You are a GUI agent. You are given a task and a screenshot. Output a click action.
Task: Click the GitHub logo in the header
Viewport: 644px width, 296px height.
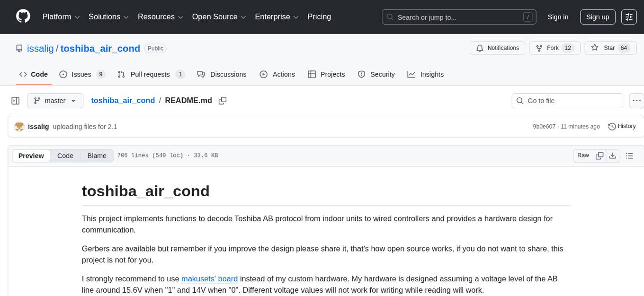tap(23, 17)
